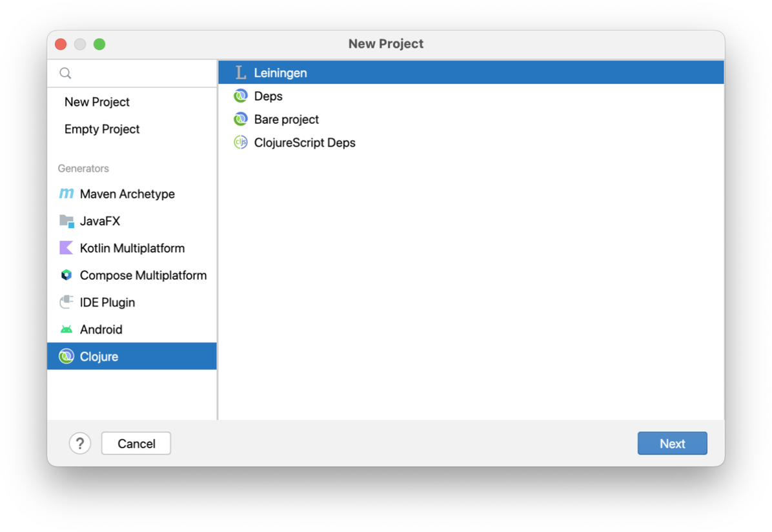The image size is (772, 532).
Task: Select the Bare project type label
Action: click(x=287, y=119)
